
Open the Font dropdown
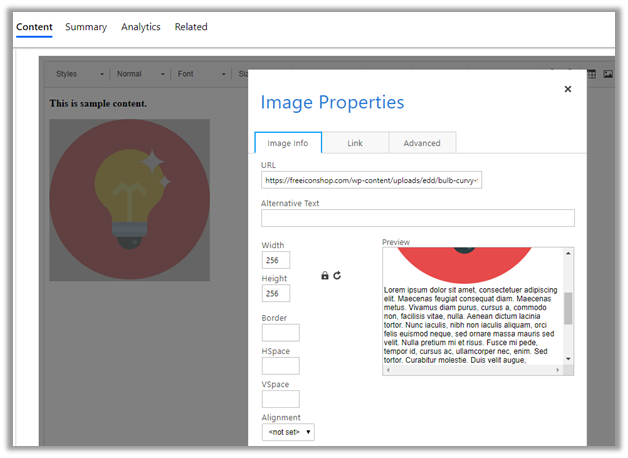[x=198, y=74]
